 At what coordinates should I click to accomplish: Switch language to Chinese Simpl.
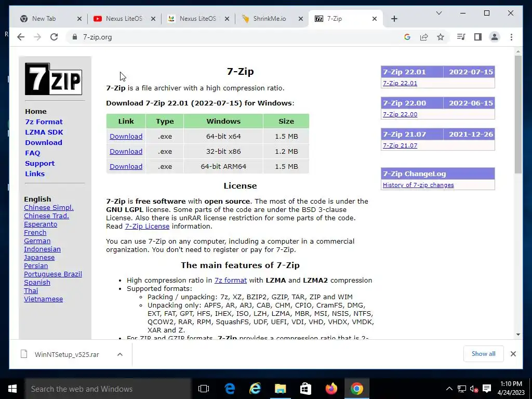48,208
